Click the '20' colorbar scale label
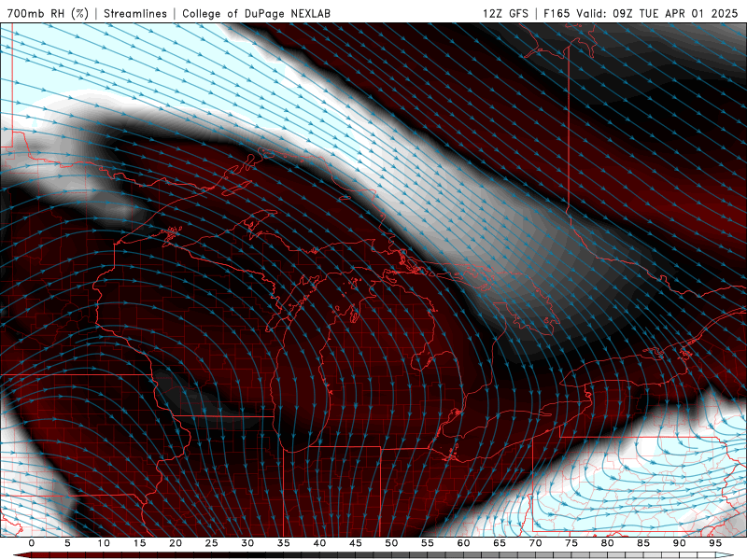Image resolution: width=747 pixels, height=560 pixels. (176, 543)
